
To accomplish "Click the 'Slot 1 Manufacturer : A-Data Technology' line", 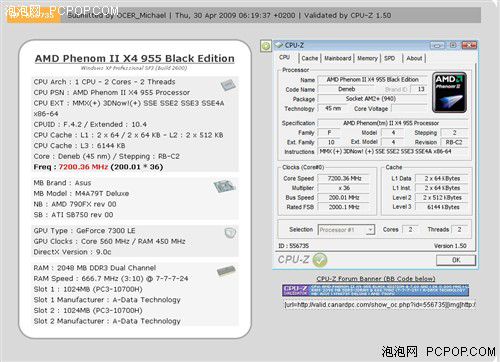I will (107, 300).
